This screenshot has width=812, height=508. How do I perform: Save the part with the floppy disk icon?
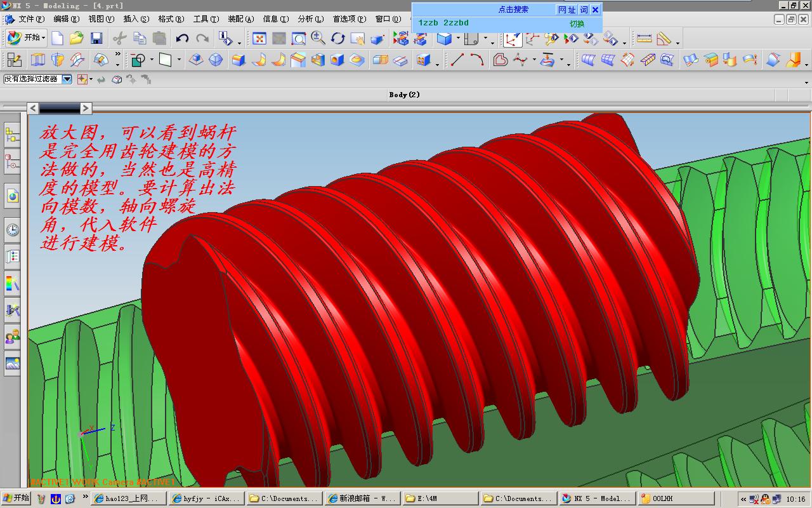pos(96,38)
